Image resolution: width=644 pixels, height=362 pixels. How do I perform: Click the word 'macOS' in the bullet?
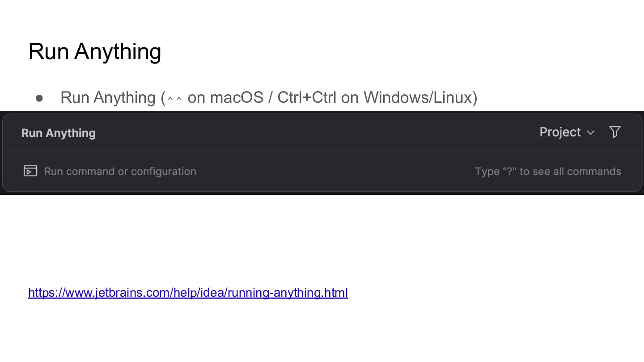(x=237, y=97)
